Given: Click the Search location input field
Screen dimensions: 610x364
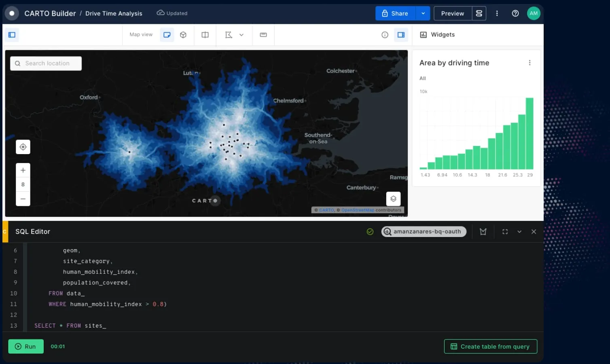Looking at the screenshot, I should click(46, 63).
